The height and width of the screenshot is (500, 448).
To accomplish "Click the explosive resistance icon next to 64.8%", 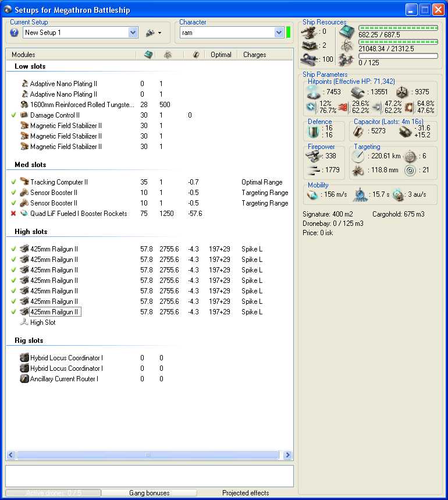I will click(x=410, y=107).
